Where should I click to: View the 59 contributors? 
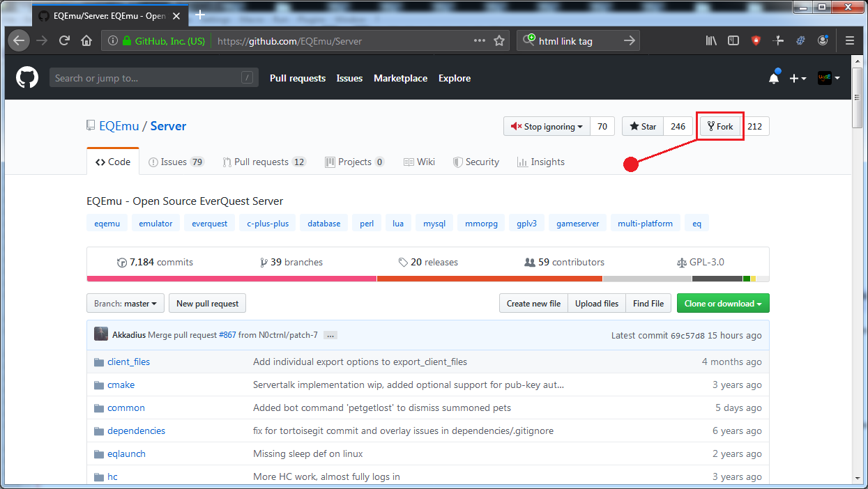click(x=565, y=262)
